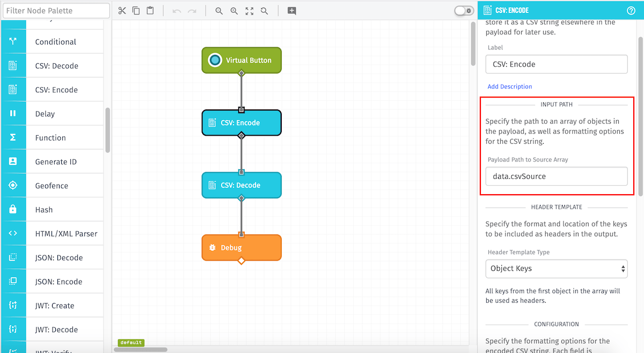Select the Function node Σ icon
Image resolution: width=644 pixels, height=353 pixels.
(x=13, y=137)
